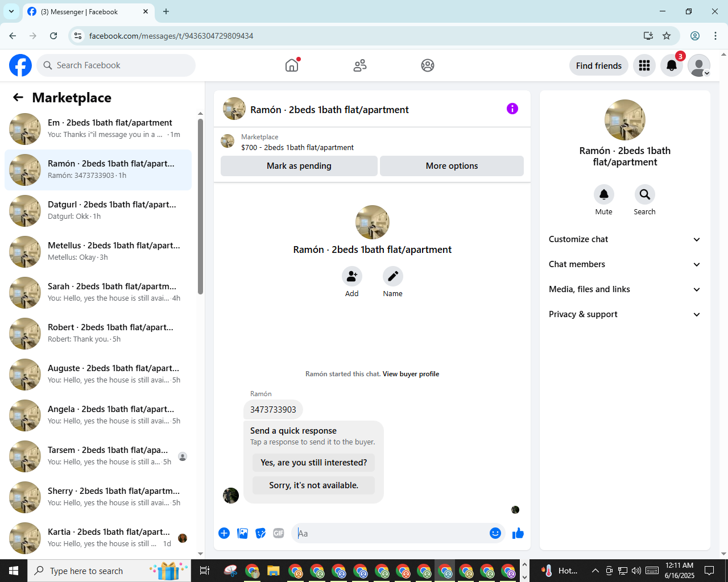
Task: Search in conversation magnifier icon
Action: click(645, 194)
